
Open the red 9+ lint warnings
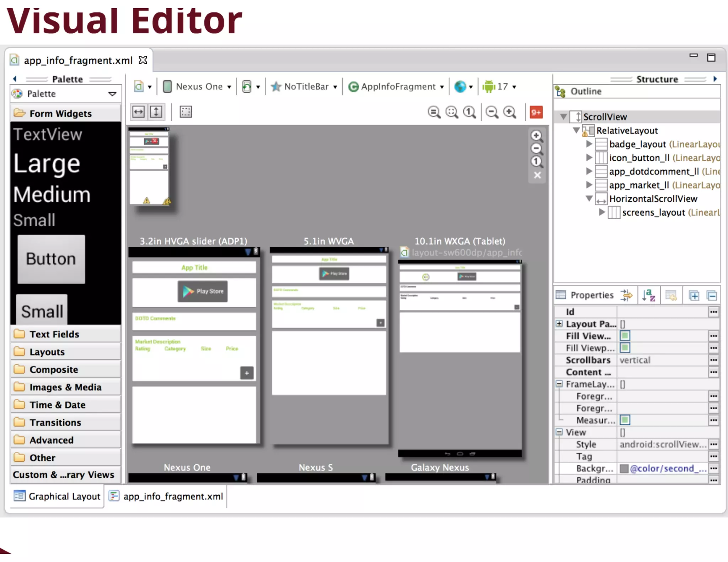[536, 112]
